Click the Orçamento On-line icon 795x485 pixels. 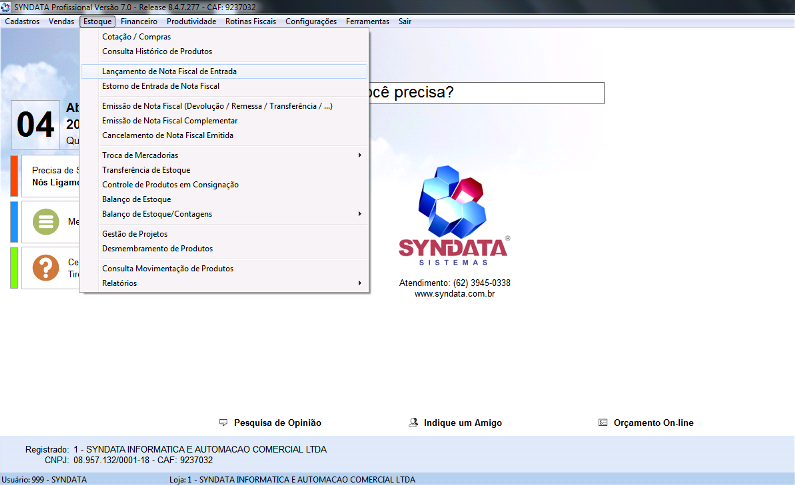coord(602,422)
